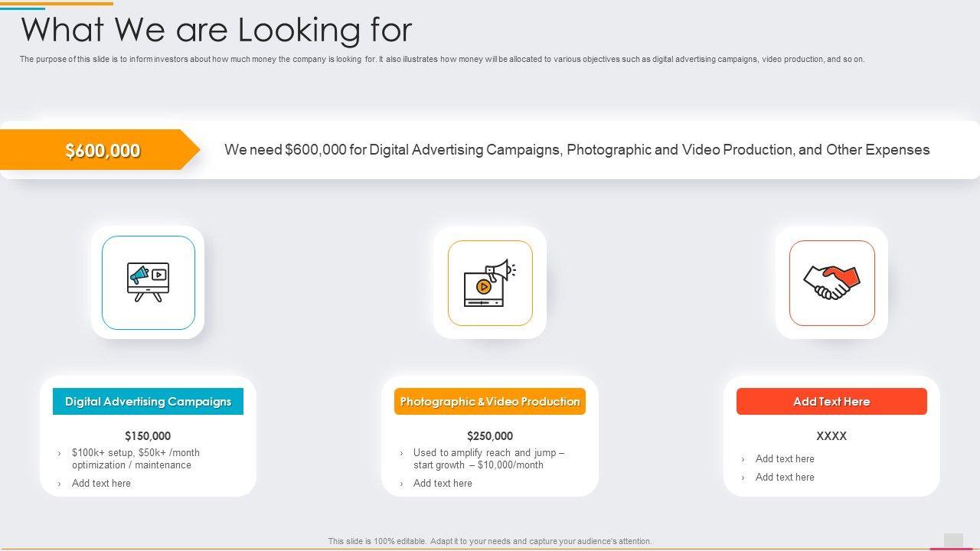Select the video player megaphone icon
The height and width of the screenshot is (551, 980).
pos(490,283)
